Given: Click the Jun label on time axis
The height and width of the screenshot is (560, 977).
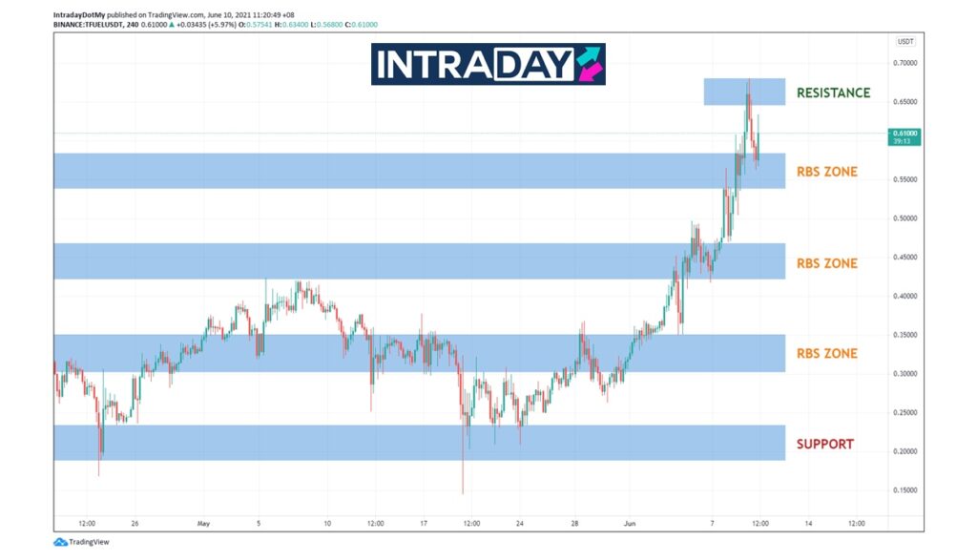Looking at the screenshot, I should click(630, 523).
